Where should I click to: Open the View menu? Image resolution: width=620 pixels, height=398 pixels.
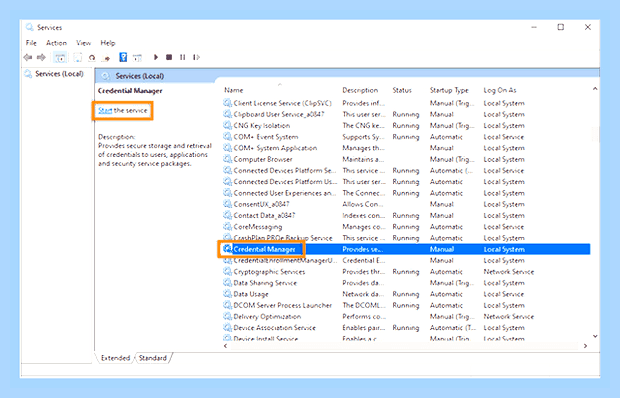coord(83,43)
